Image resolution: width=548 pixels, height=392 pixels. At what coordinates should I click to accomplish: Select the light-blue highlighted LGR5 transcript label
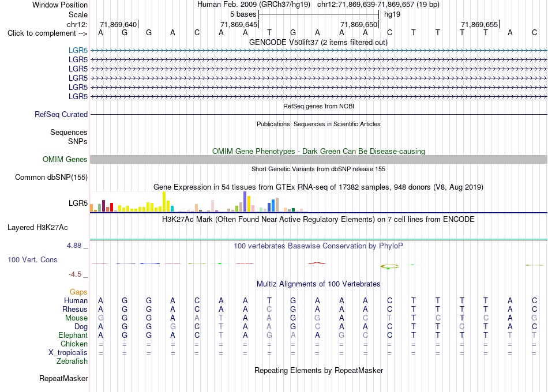78,50
